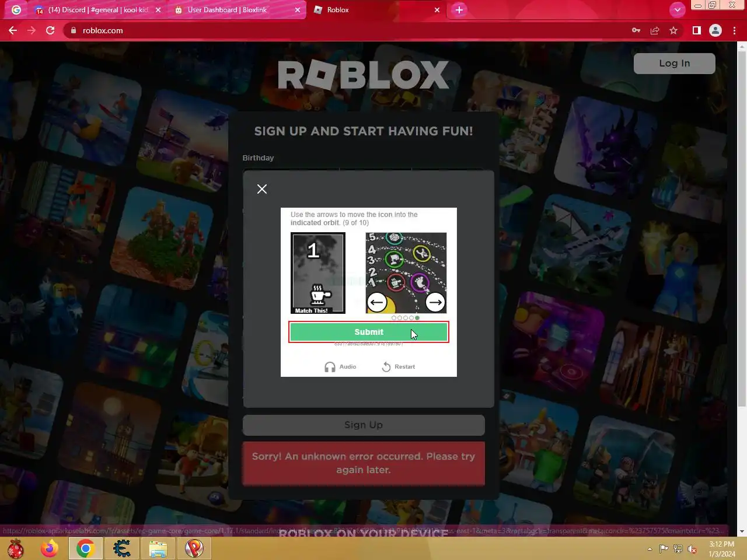The width and height of the screenshot is (747, 560).
Task: Share this page from the address bar
Action: (x=655, y=30)
